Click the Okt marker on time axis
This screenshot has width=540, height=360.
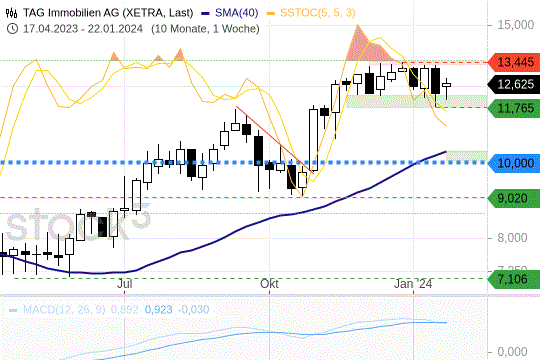point(269,284)
